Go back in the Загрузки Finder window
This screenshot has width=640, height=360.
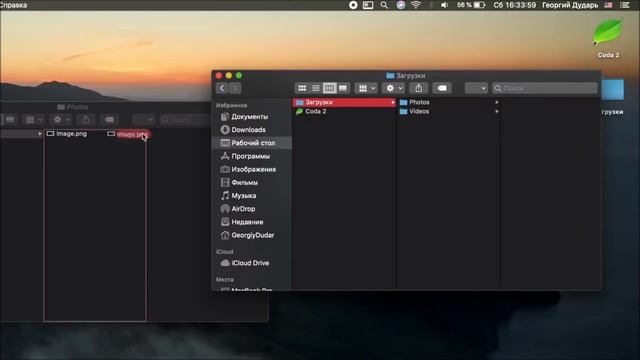(222, 88)
